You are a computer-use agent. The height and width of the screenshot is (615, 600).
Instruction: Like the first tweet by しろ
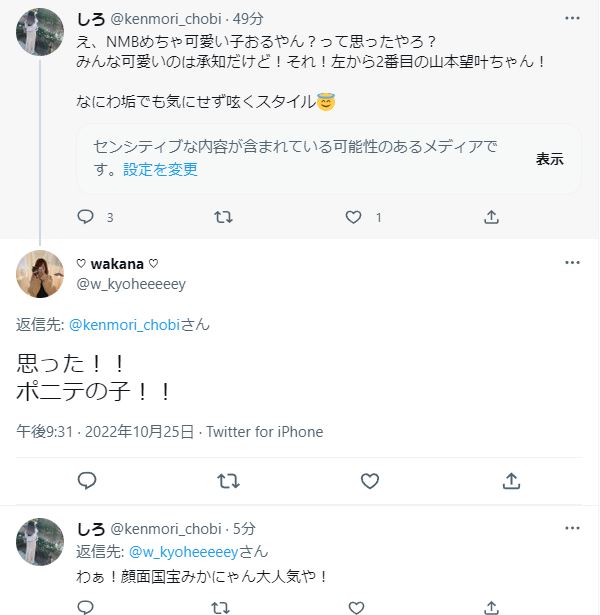(x=353, y=217)
